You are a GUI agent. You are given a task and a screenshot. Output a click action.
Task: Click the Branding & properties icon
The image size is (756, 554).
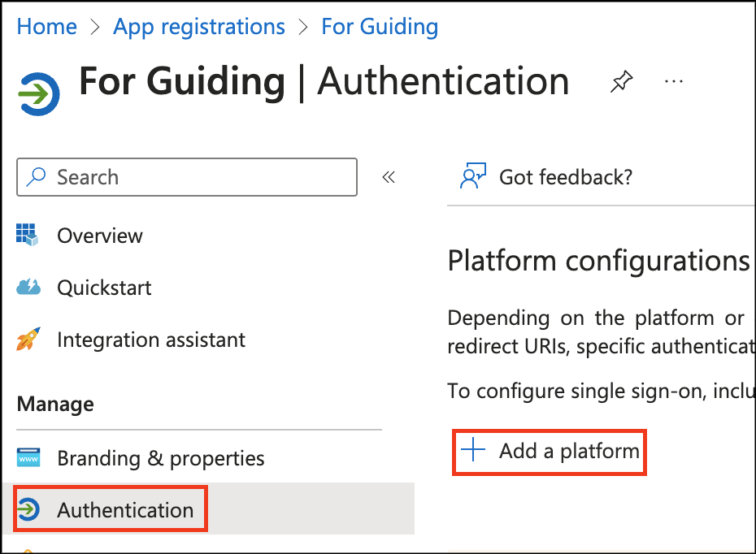click(28, 458)
